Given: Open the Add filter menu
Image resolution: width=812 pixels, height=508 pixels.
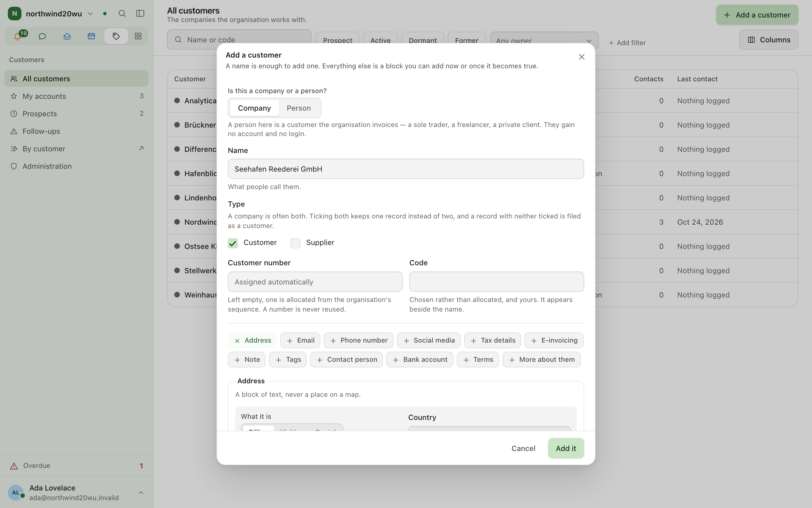Looking at the screenshot, I should 627,43.
